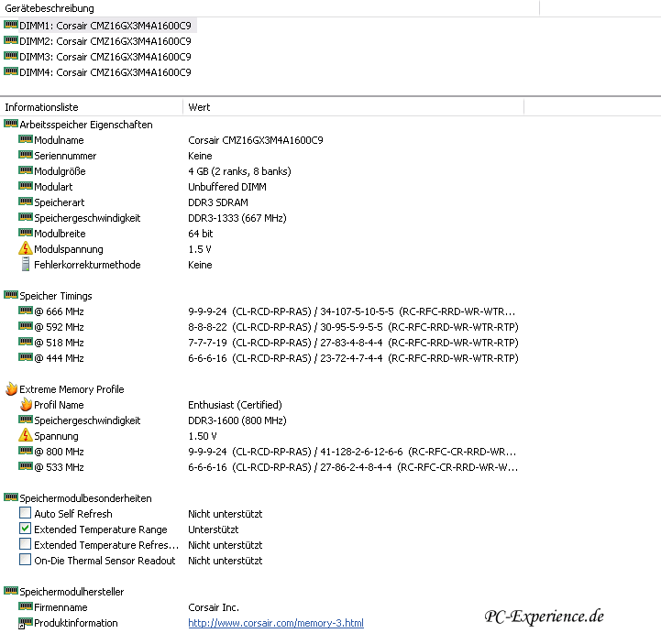Click the warning icon next to Modulspannung
This screenshot has width=661, height=644.
click(x=26, y=249)
